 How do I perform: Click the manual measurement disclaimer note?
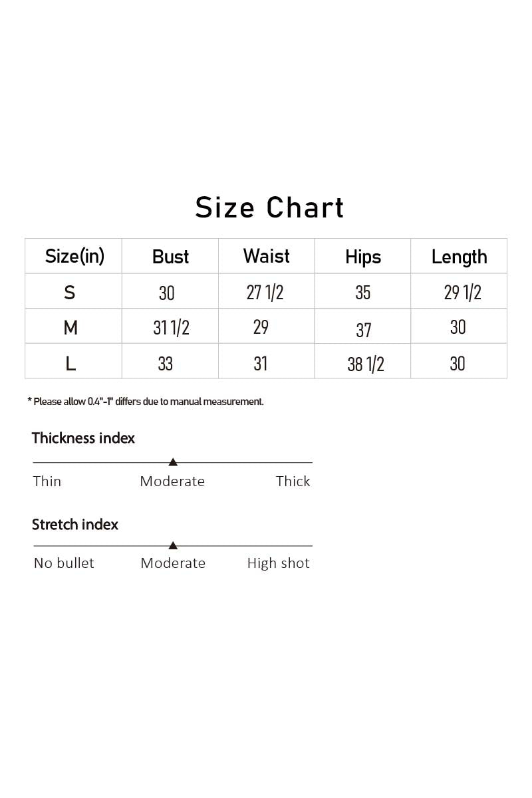pos(146,402)
